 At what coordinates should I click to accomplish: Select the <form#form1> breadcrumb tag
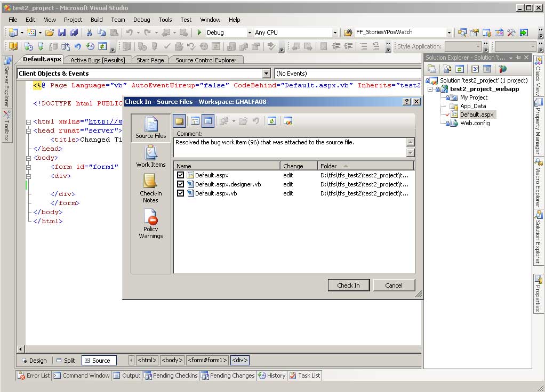pos(207,360)
